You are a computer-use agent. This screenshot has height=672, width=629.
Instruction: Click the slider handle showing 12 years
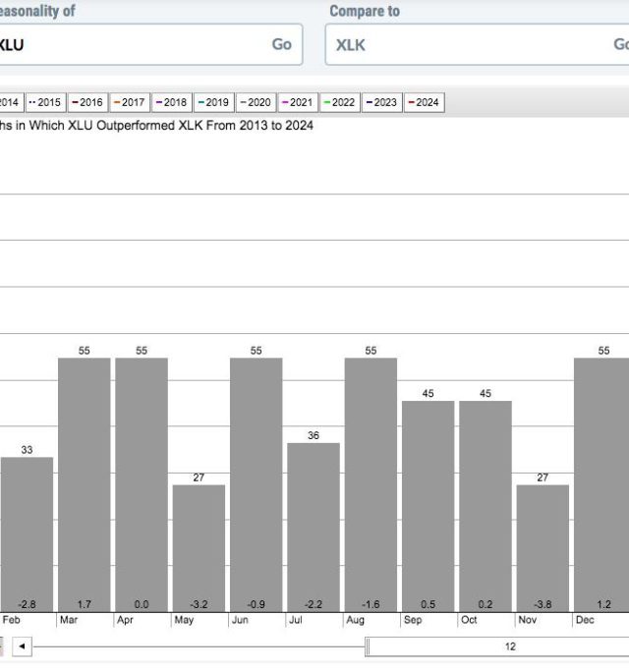[x=497, y=646]
